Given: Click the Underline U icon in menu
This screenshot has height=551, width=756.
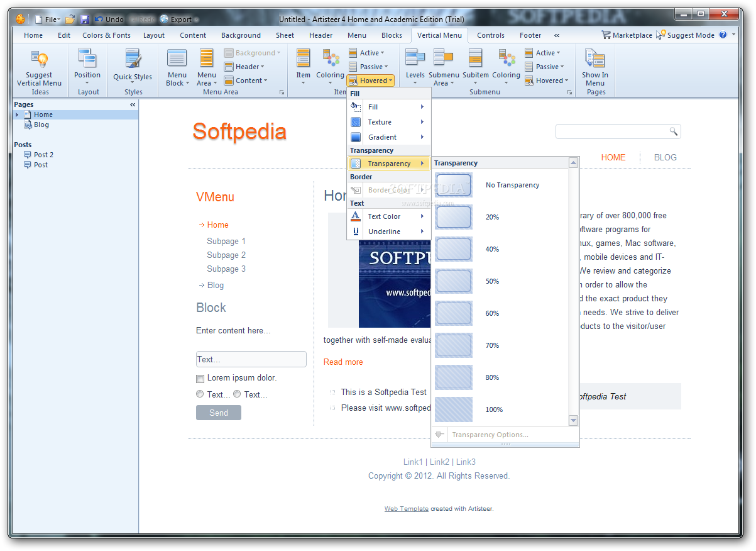Looking at the screenshot, I should (x=356, y=231).
